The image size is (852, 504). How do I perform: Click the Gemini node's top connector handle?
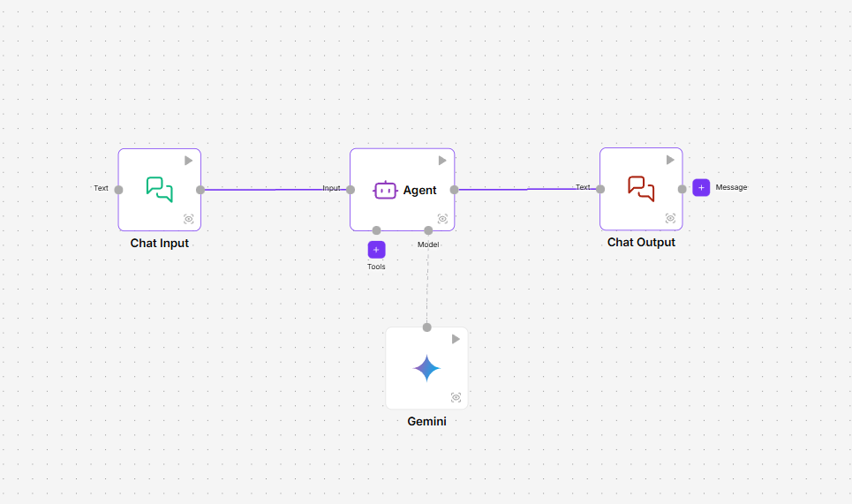click(x=426, y=327)
